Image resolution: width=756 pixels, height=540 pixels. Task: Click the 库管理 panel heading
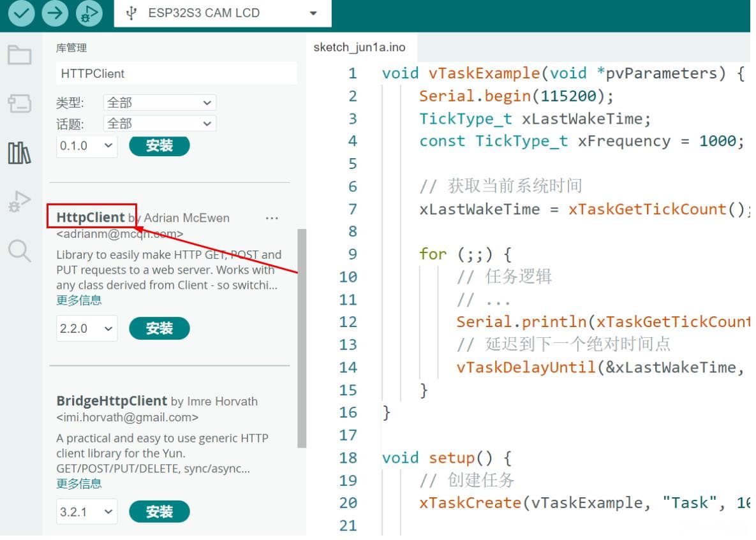(x=71, y=48)
